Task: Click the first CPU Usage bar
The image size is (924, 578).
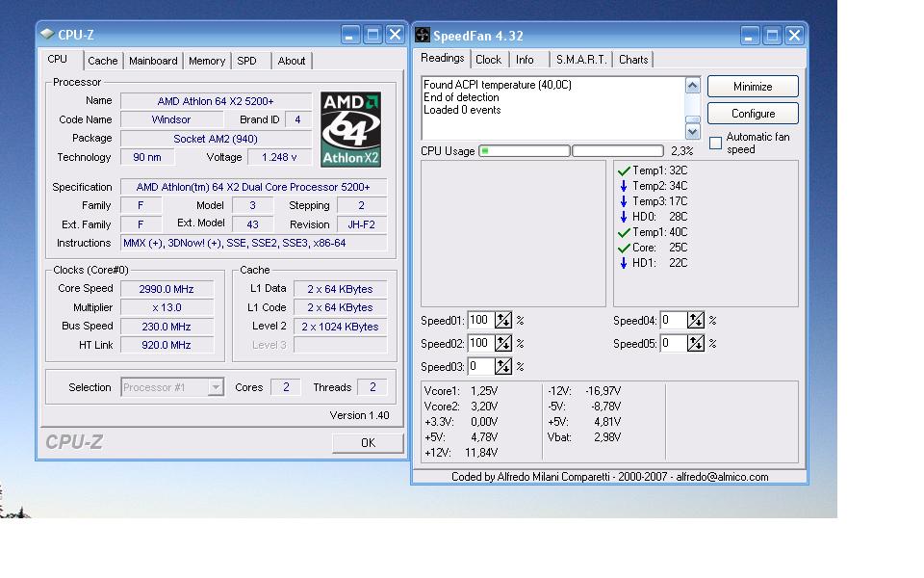Action: tap(525, 151)
